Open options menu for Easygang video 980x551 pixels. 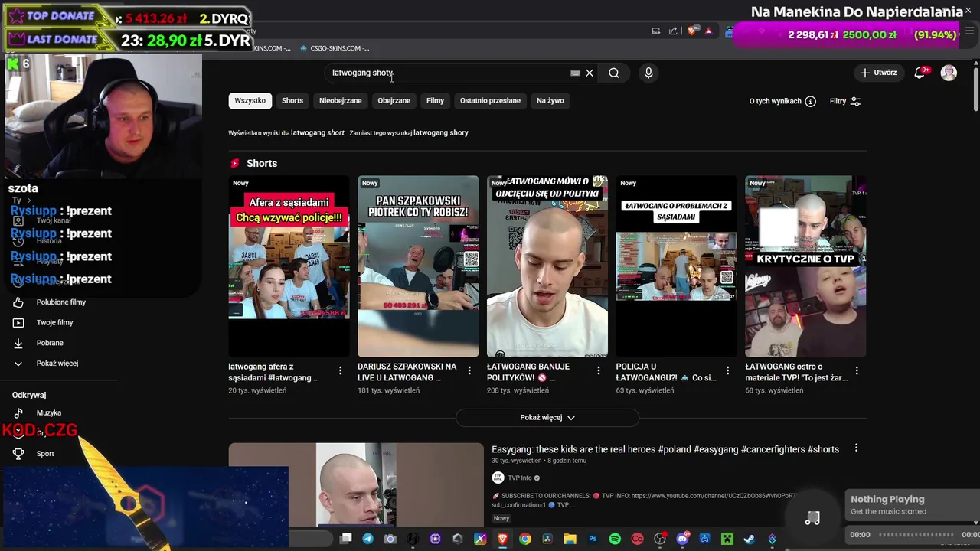pyautogui.click(x=856, y=448)
